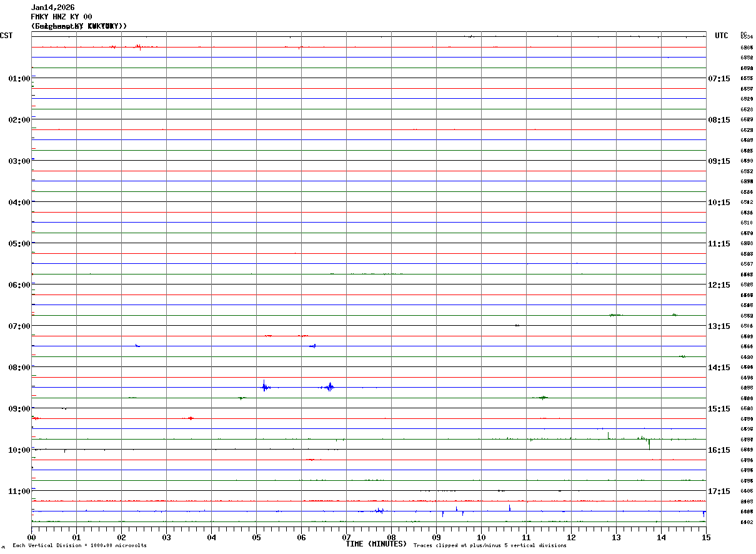Click the blue burst midway between minutes 6 and 7

pos(329,387)
